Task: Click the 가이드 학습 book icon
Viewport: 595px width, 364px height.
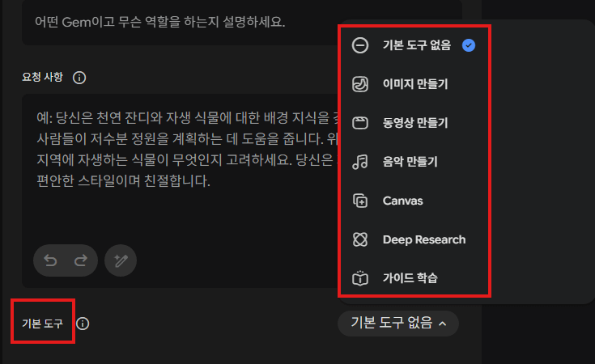Action: 359,278
